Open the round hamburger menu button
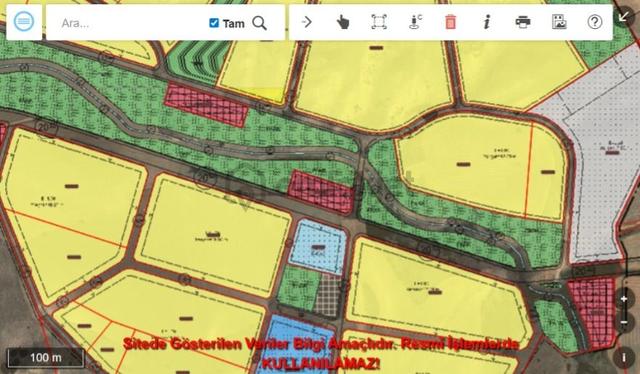This screenshot has height=374, width=640. point(24,22)
